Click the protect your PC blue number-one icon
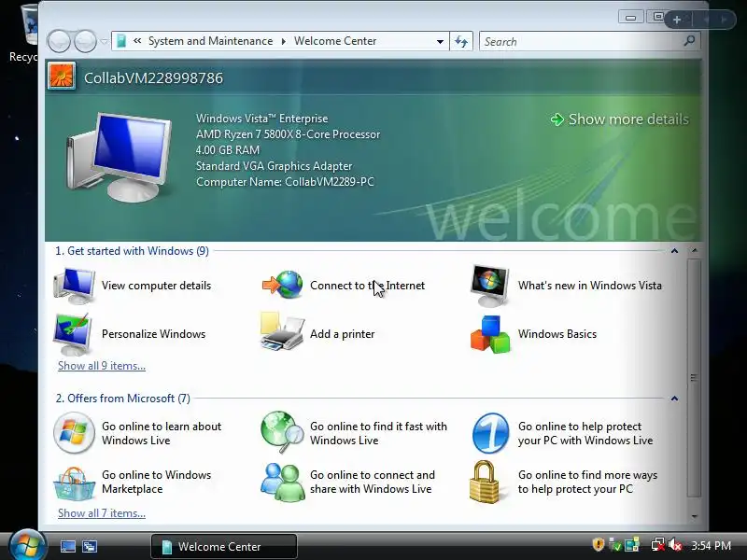This screenshot has height=560, width=747. (490, 433)
